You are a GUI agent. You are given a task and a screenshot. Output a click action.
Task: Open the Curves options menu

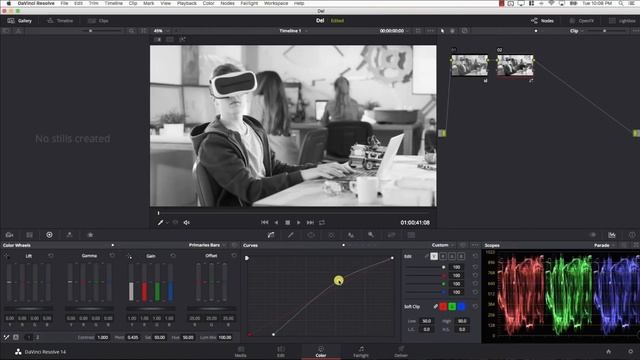475,245
